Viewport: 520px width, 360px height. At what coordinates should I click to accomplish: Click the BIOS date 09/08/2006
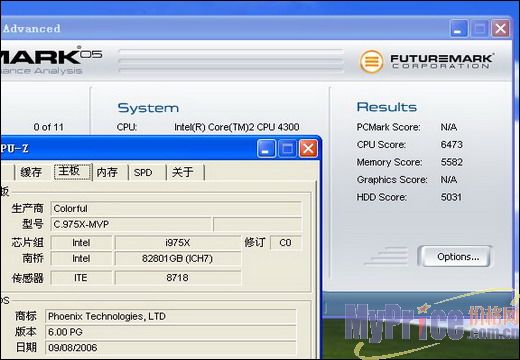(170, 347)
